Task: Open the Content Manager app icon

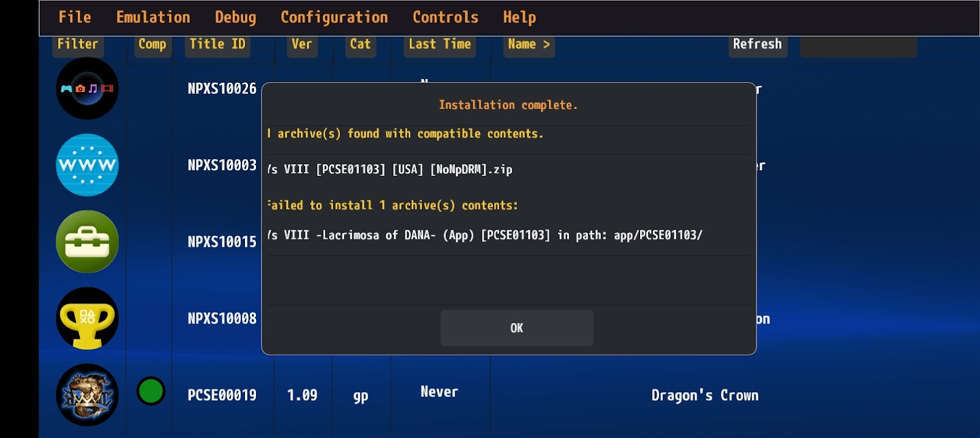Action: [87, 89]
